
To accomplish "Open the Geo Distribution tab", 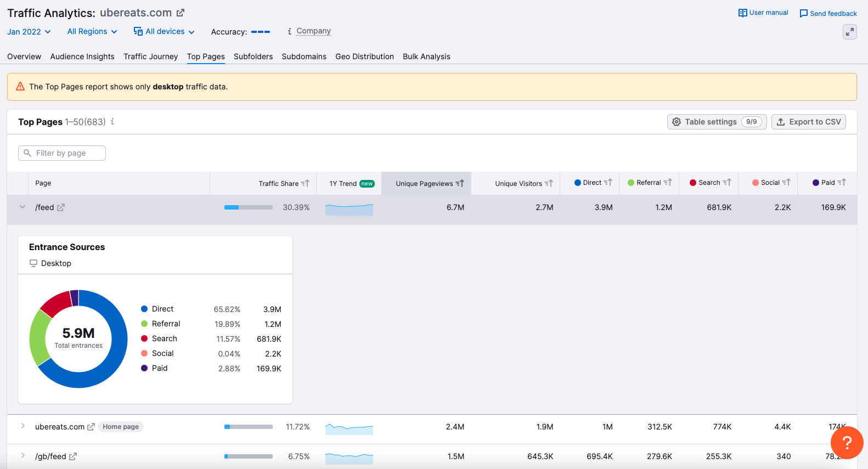I will 365,56.
